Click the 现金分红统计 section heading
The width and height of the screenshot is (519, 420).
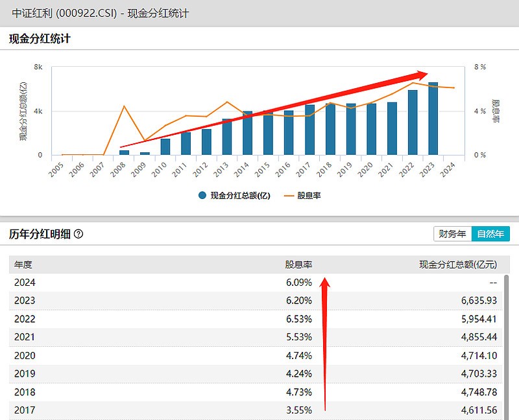pyautogui.click(x=40, y=39)
